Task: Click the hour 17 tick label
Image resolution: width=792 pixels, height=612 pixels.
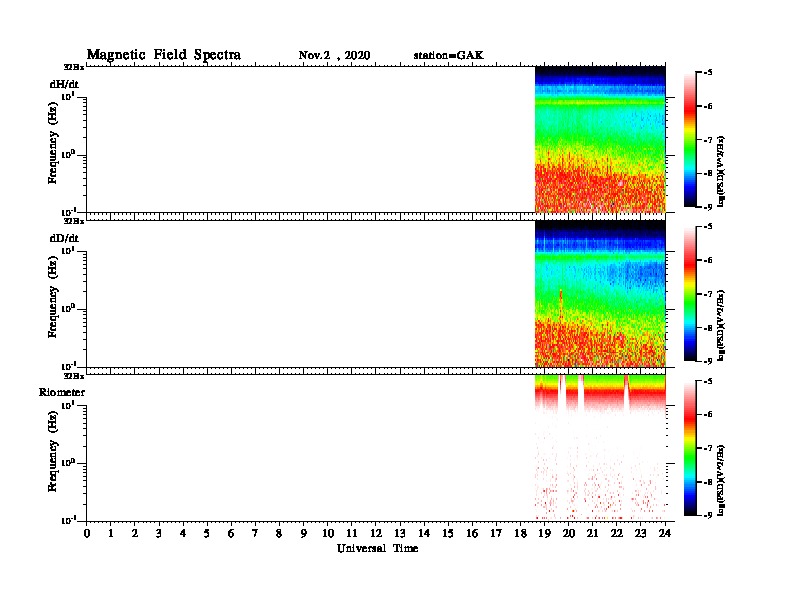Action: (497, 534)
